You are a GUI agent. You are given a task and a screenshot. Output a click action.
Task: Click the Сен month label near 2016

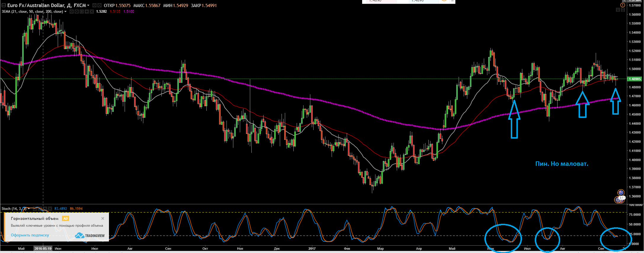(x=168, y=249)
